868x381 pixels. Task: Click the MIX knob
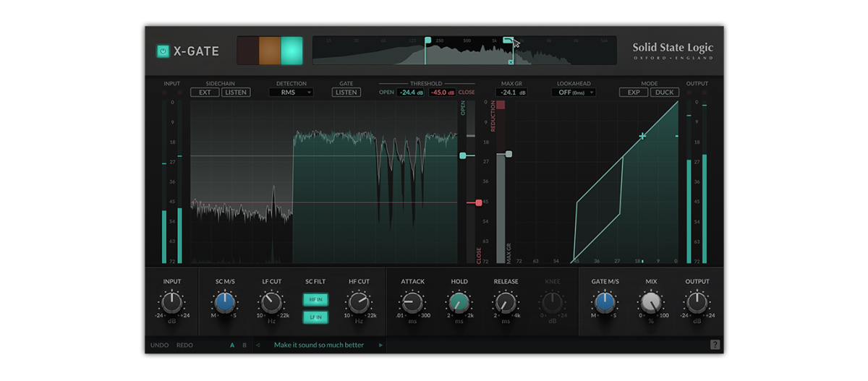(x=651, y=302)
